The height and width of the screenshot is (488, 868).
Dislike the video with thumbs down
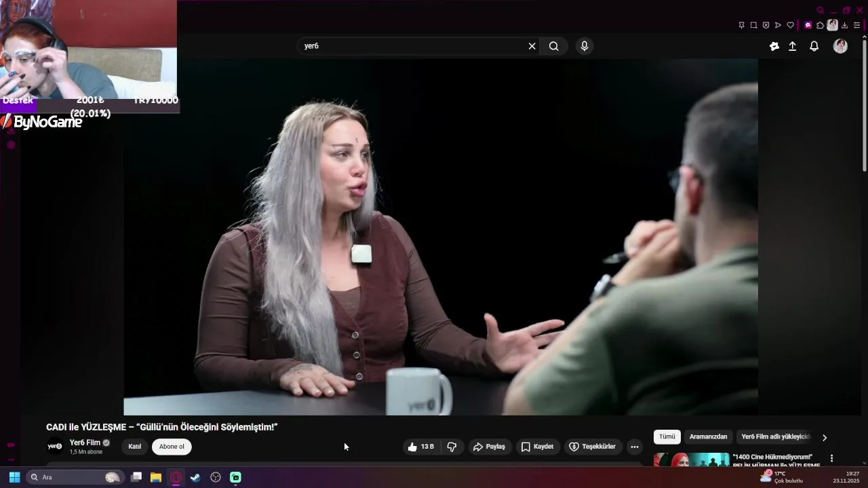click(x=452, y=447)
